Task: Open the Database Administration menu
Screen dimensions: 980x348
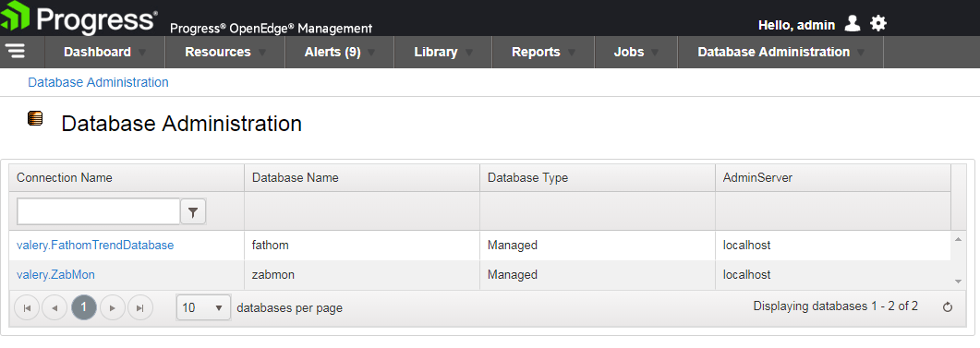Action: pos(780,52)
